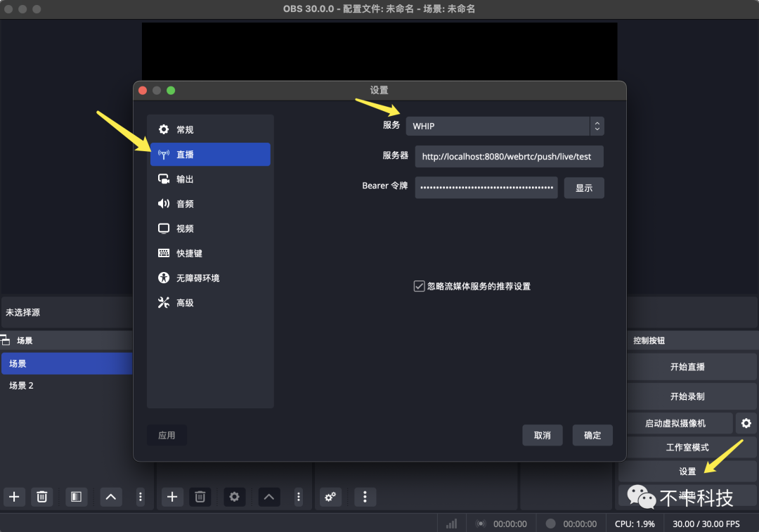Confirm settings with 确定 button
759x532 pixels.
pos(592,435)
